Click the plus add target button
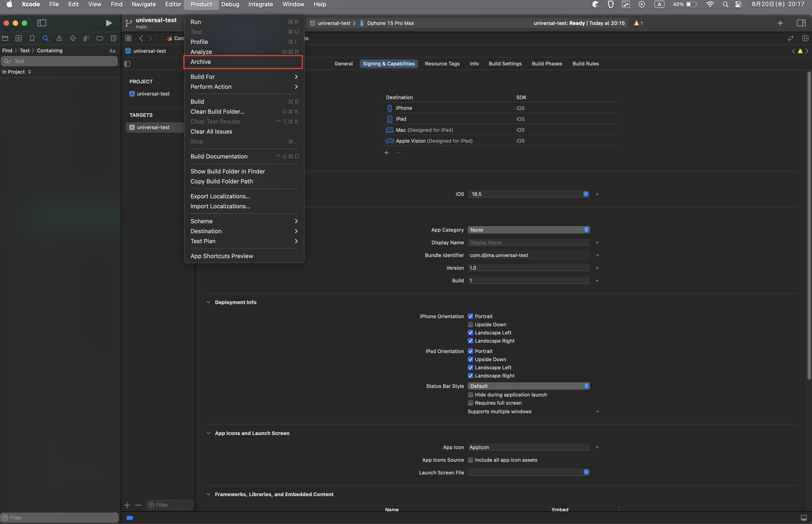 pos(127,505)
